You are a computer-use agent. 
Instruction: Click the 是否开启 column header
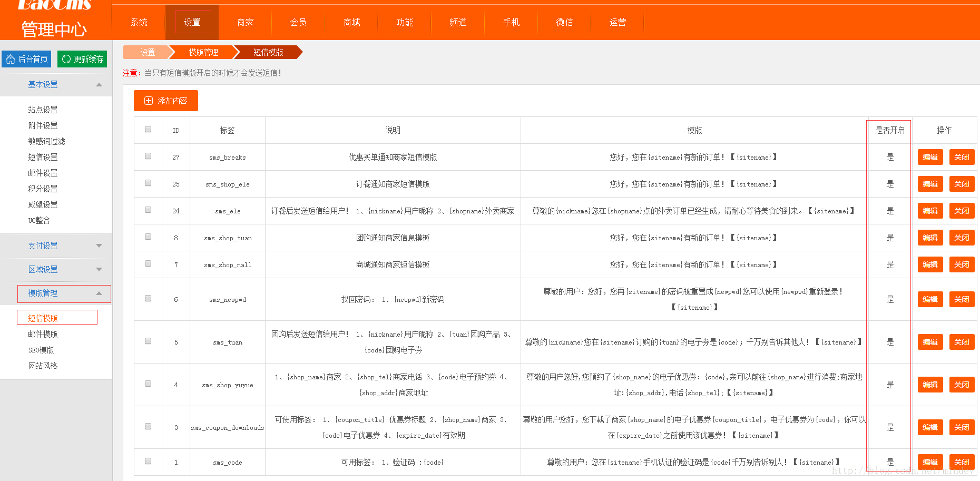point(889,130)
